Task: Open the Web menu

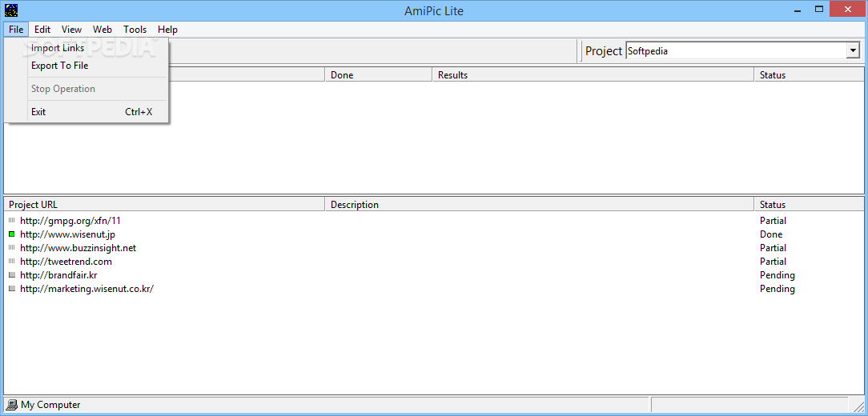Action: [x=102, y=30]
